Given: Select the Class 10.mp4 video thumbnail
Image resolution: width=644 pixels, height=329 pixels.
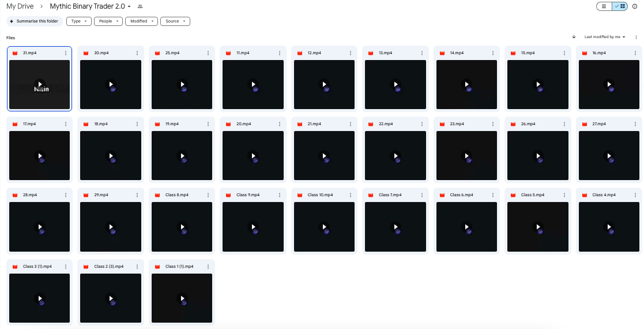Looking at the screenshot, I should pos(324,227).
